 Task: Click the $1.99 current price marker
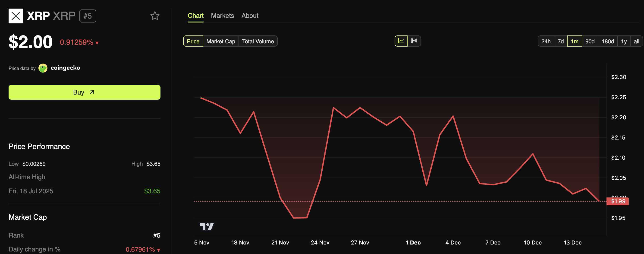point(618,201)
